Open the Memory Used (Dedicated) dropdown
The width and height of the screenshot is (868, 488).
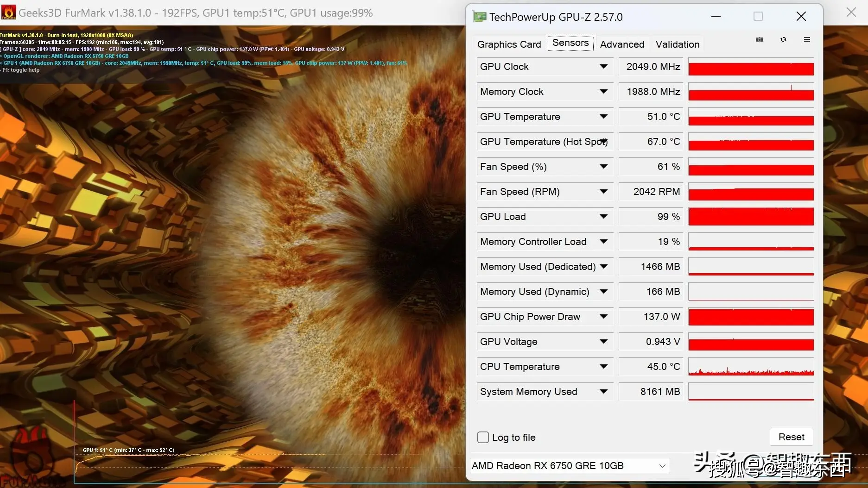(603, 267)
